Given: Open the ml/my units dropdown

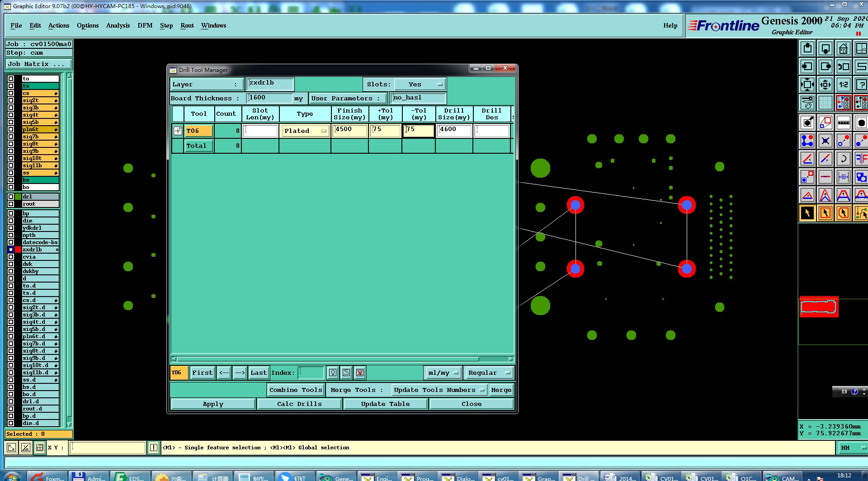Looking at the screenshot, I should [443, 373].
